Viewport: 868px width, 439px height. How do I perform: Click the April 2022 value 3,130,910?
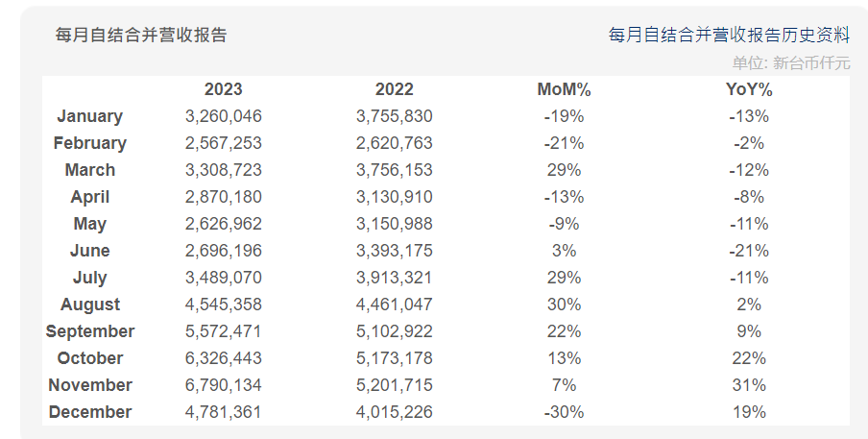point(394,197)
